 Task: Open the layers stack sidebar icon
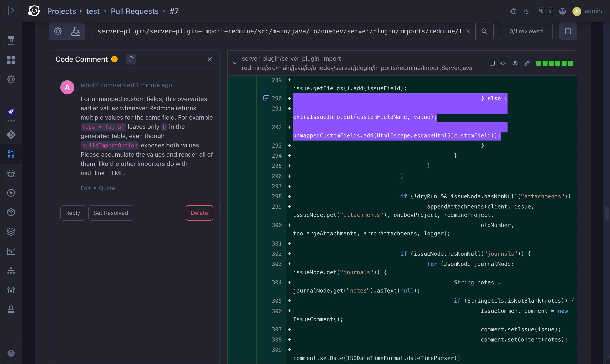click(x=11, y=232)
